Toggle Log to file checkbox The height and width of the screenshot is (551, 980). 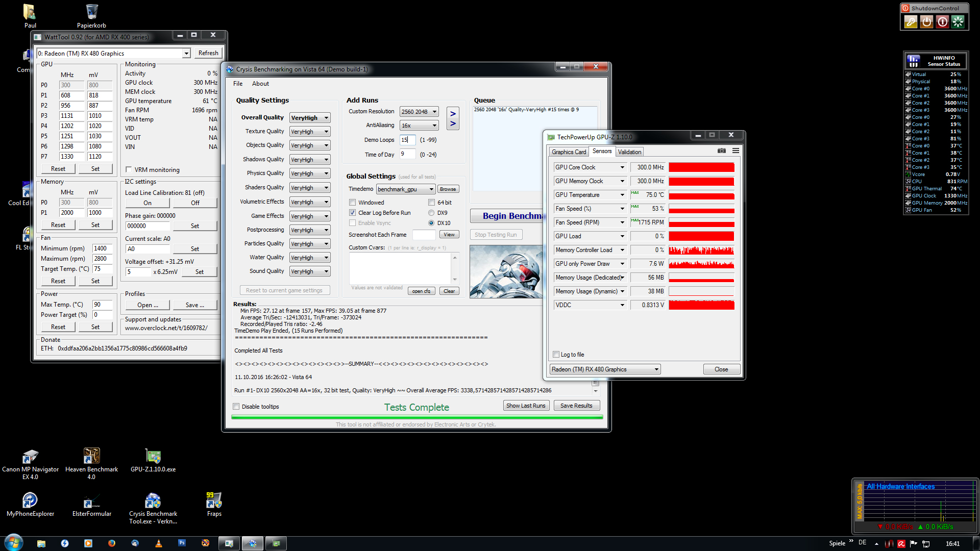click(556, 355)
